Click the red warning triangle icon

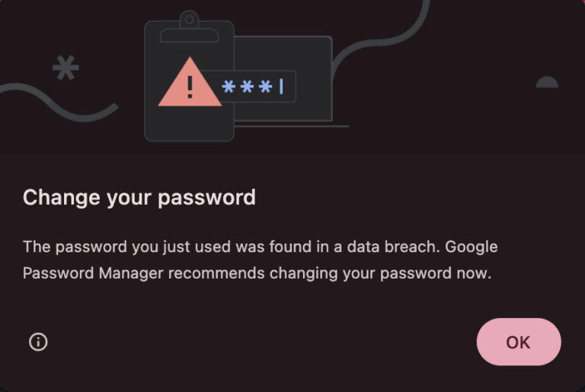189,85
